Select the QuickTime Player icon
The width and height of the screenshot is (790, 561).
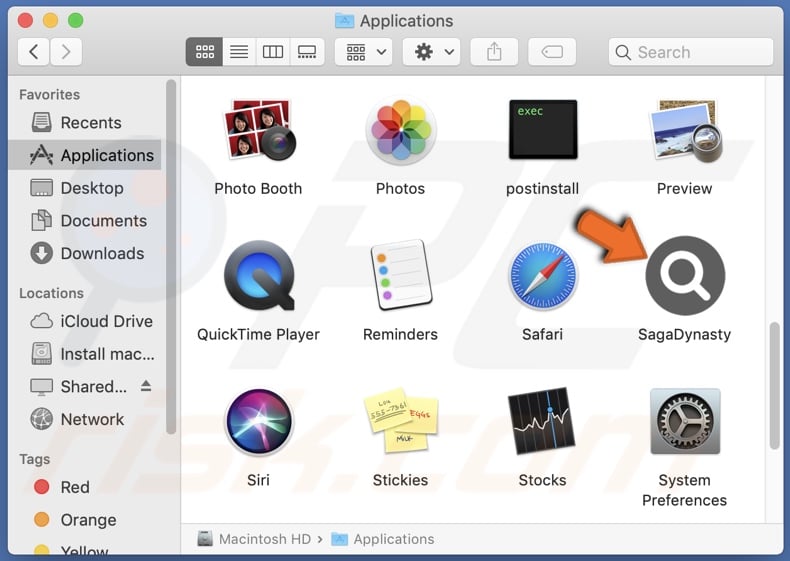click(259, 275)
